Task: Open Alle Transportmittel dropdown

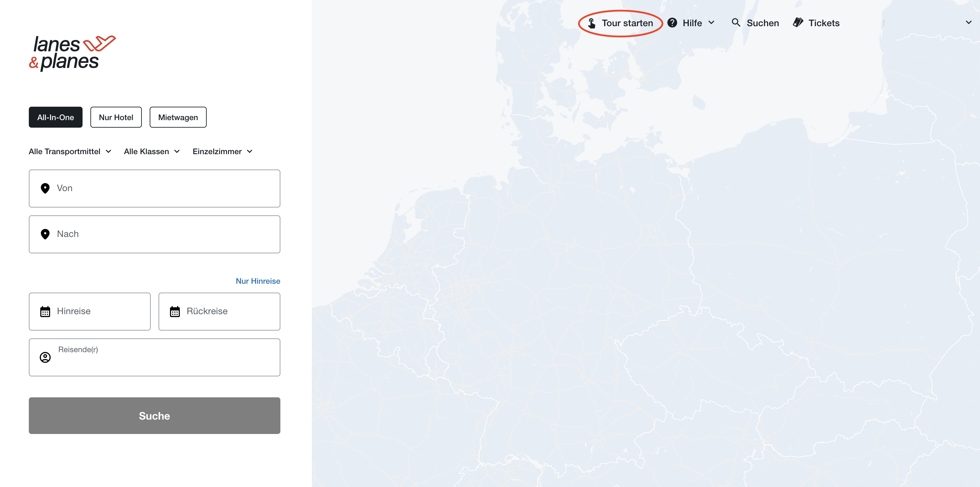Action: click(70, 151)
